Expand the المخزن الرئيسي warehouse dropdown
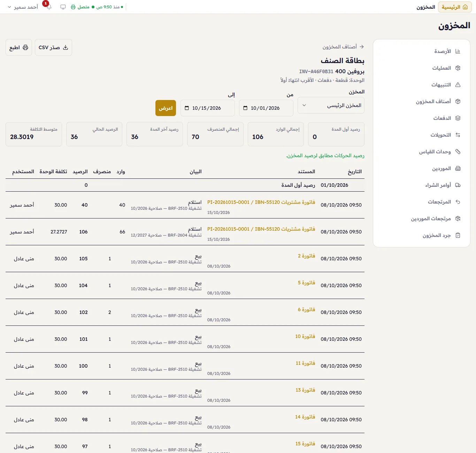The width and height of the screenshot is (476, 453). (x=331, y=105)
